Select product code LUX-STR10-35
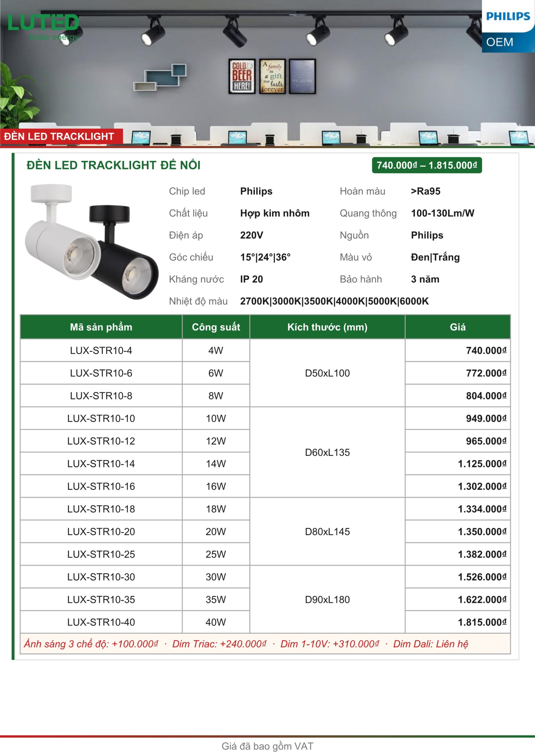 pos(101,599)
